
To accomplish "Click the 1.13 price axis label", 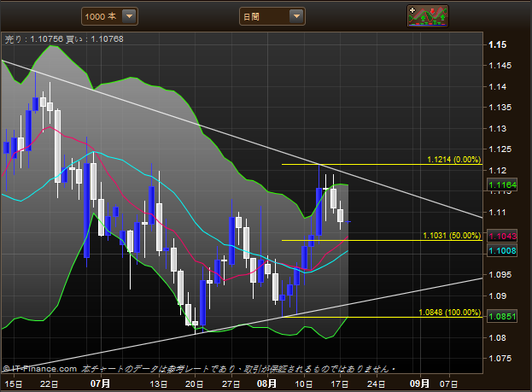I will click(497, 129).
